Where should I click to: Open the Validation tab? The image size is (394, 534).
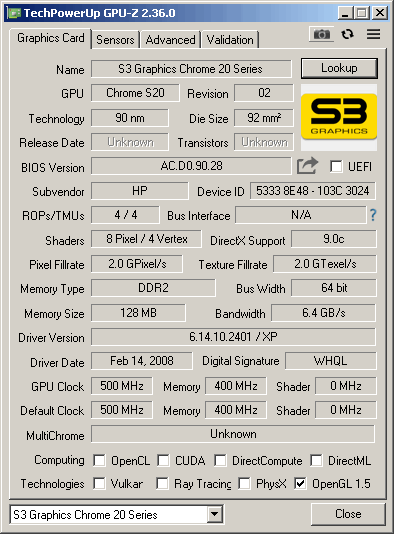[230, 40]
